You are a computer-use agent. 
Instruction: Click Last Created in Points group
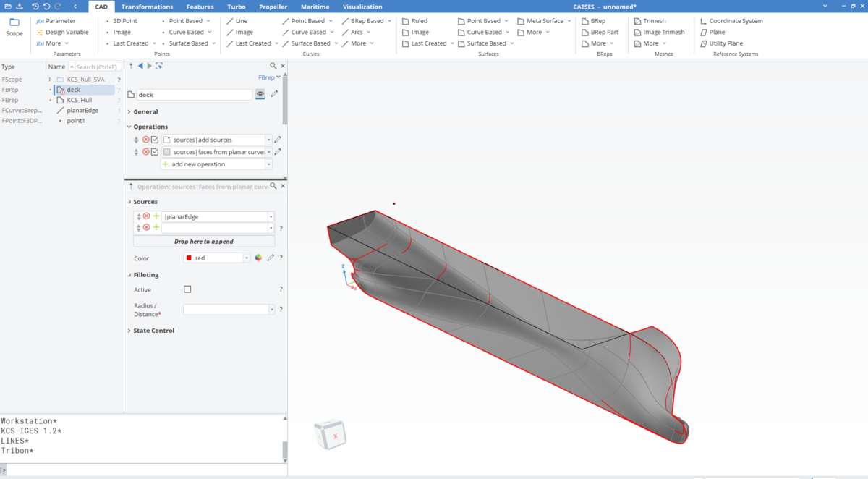click(x=130, y=43)
